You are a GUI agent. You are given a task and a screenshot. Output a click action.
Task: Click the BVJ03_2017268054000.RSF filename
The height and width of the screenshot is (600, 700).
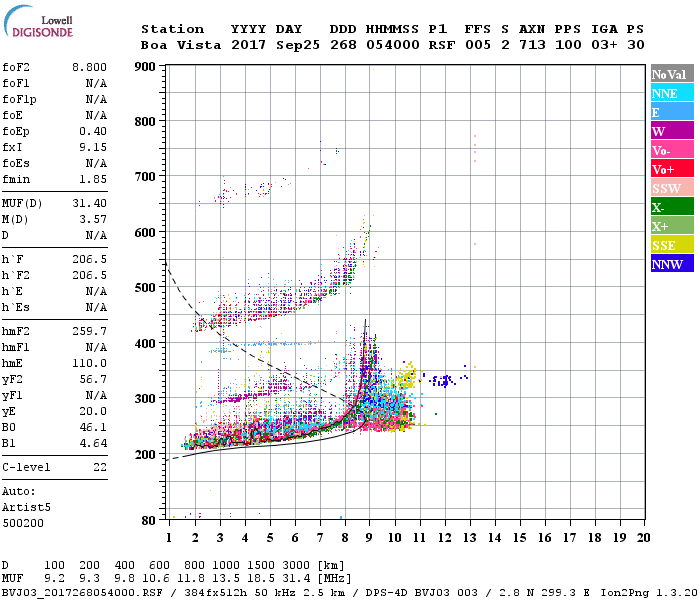click(x=82, y=592)
